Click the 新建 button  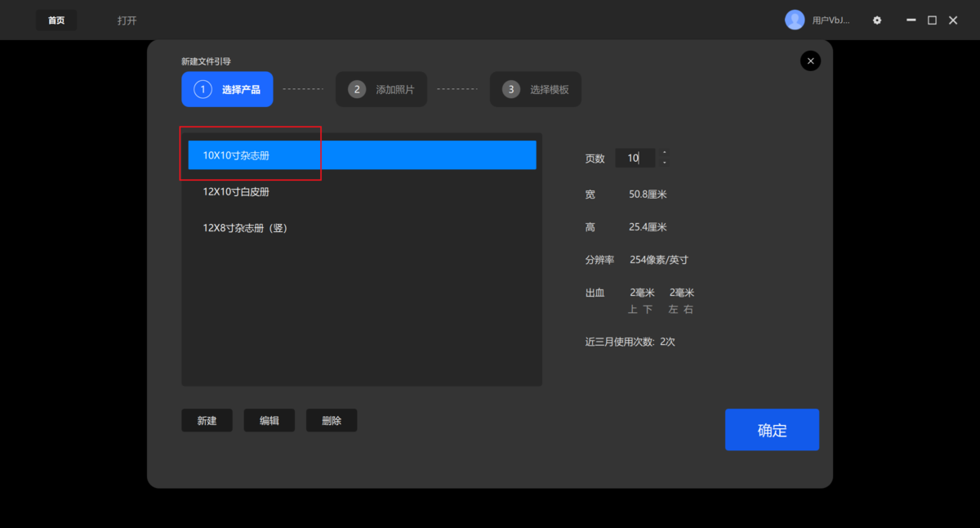pos(207,421)
